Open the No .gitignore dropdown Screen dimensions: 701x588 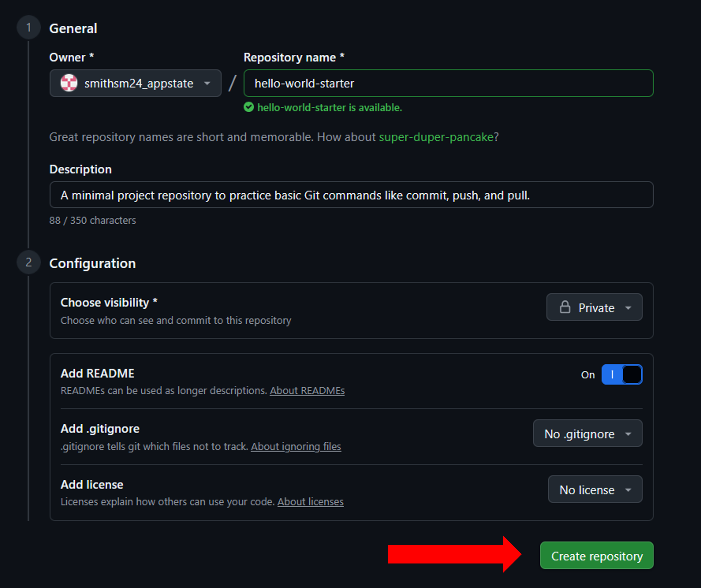pyautogui.click(x=587, y=434)
